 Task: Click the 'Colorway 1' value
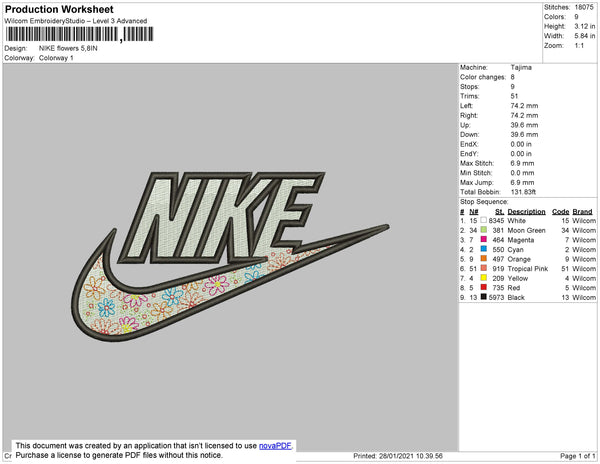[56, 58]
